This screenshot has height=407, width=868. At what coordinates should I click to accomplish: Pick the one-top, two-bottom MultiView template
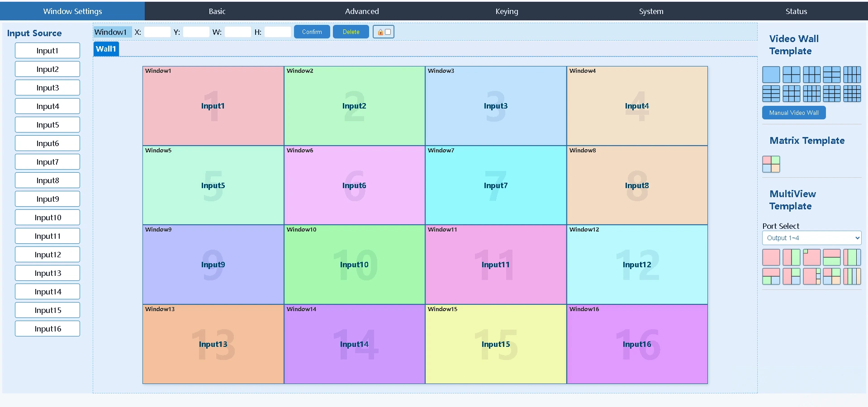771,276
